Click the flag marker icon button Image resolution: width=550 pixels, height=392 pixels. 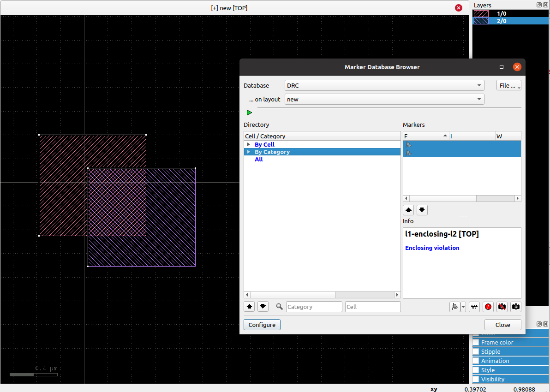click(454, 307)
